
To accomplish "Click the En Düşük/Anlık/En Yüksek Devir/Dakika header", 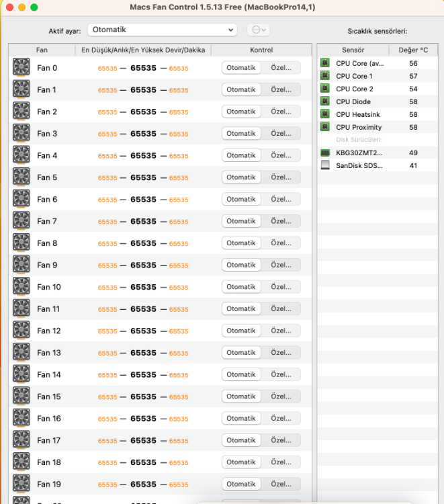I will 143,50.
